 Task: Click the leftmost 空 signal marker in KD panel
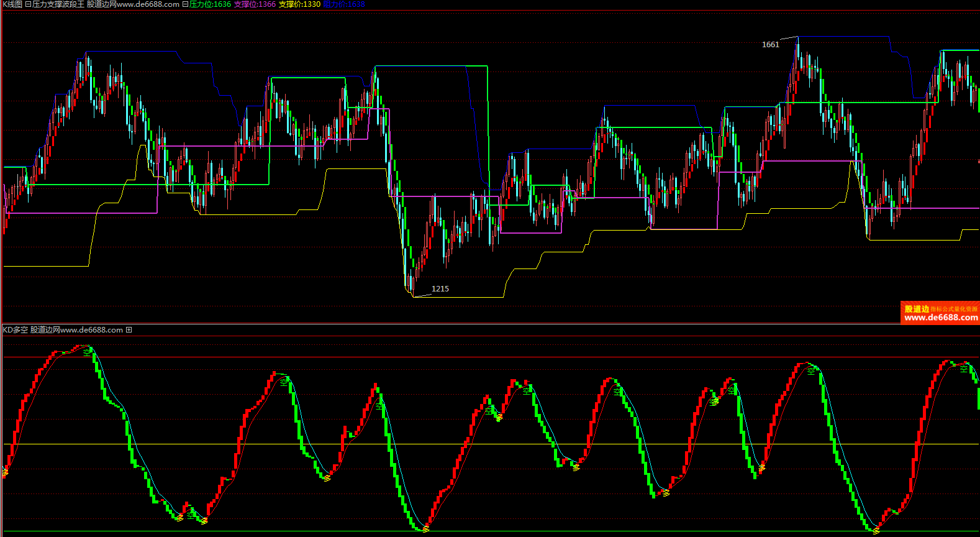click(87, 352)
